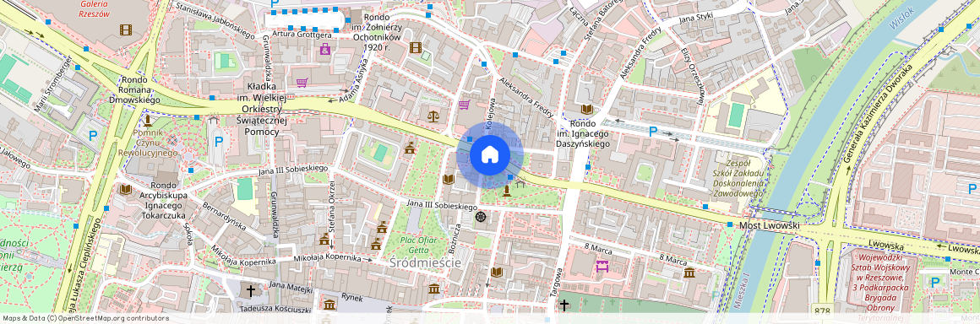Click the courthouse scales icon
Viewport: 980px width, 324px height.
433,116
